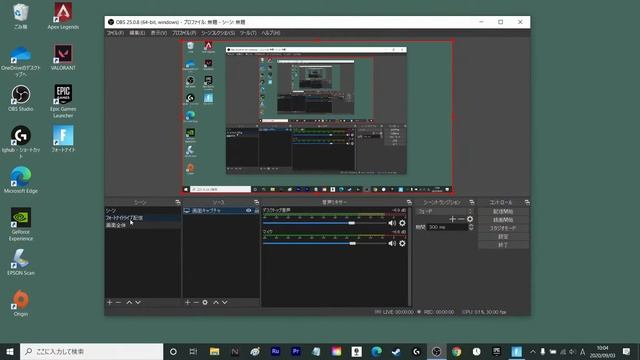Click the Windows taskbar search box
This screenshot has height=360, width=640.
click(x=91, y=351)
